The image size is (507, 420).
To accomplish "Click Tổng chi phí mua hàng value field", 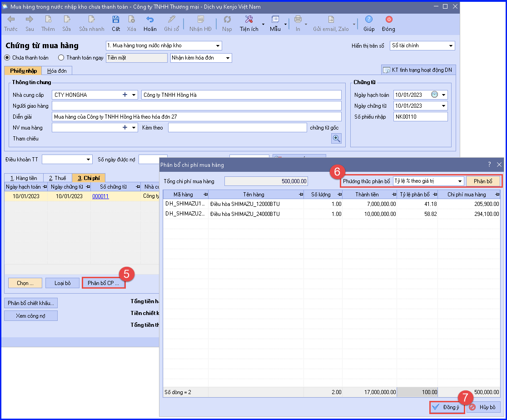I will 266,181.
